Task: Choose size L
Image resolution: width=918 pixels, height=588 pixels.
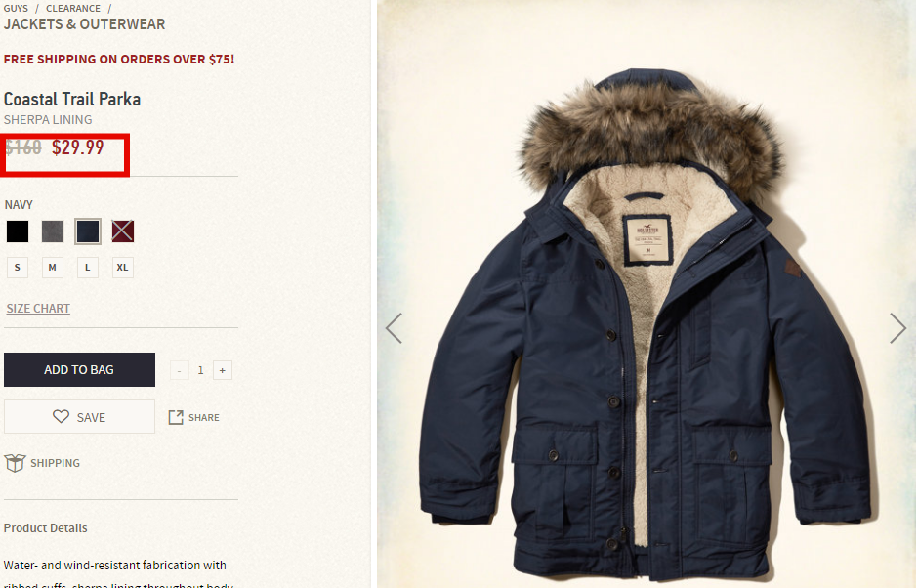Action: [88, 268]
